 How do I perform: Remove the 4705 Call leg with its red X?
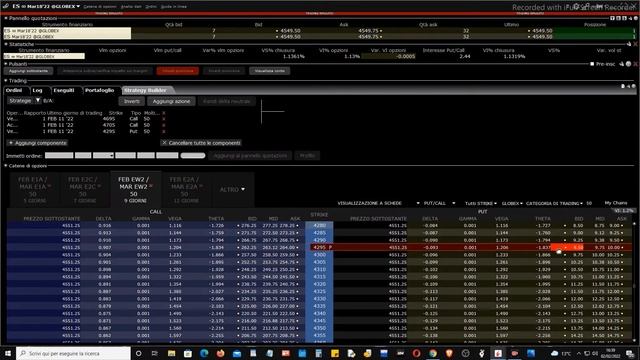pyautogui.click(x=164, y=125)
